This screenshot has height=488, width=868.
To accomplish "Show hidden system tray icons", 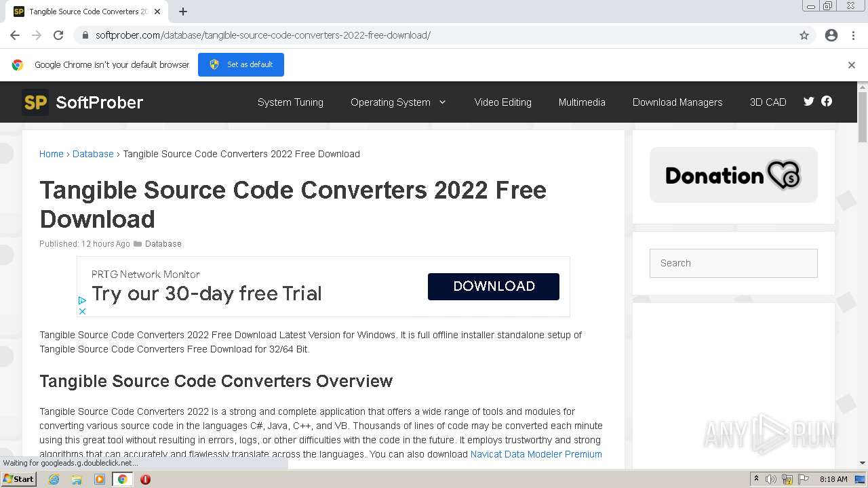I will 756,479.
